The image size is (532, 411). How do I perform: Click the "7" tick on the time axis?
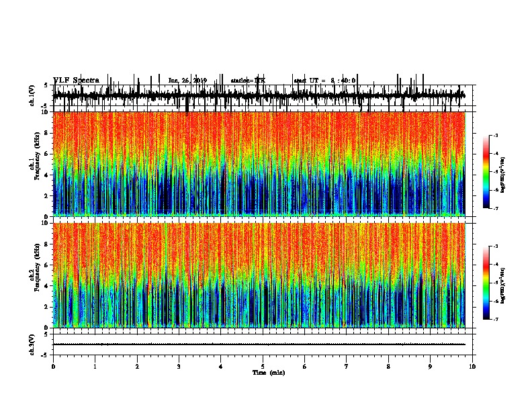coord(347,367)
